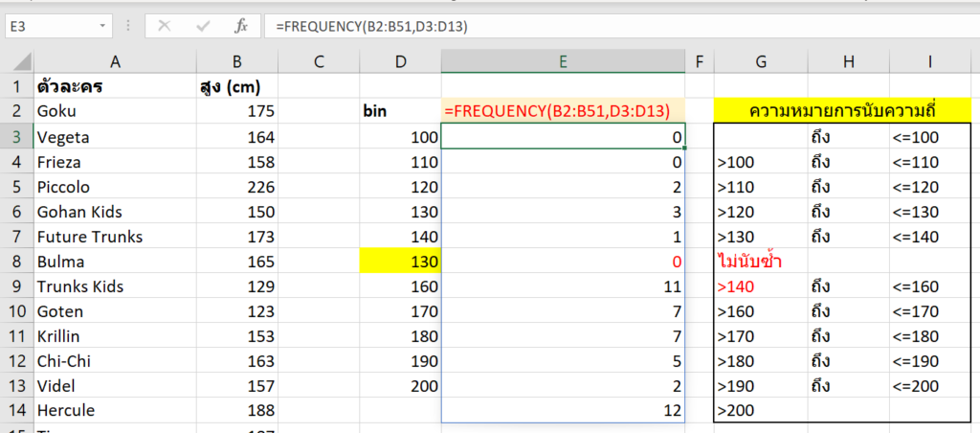Click the 'Trunks Kids' cell
This screenshot has width=980, height=433.
pyautogui.click(x=115, y=286)
